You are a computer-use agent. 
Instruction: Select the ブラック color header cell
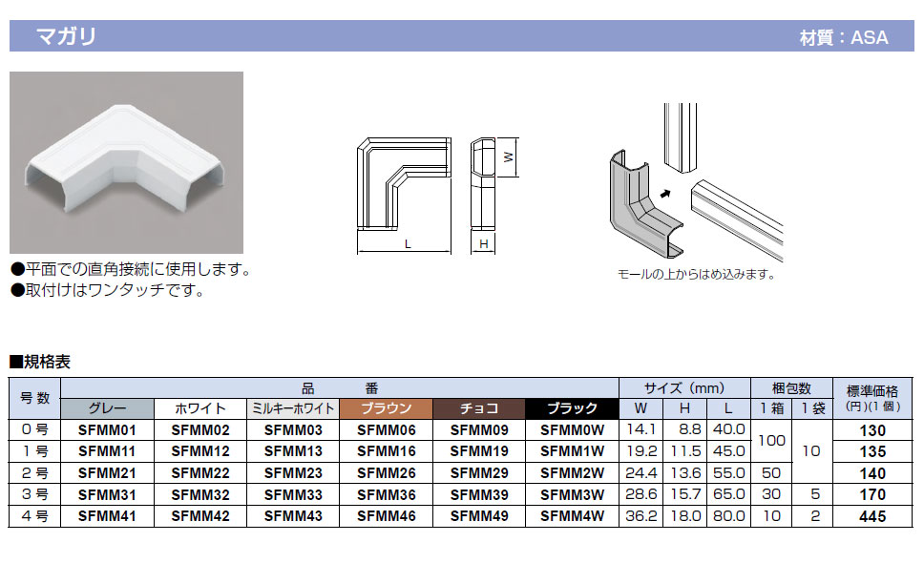[572, 408]
